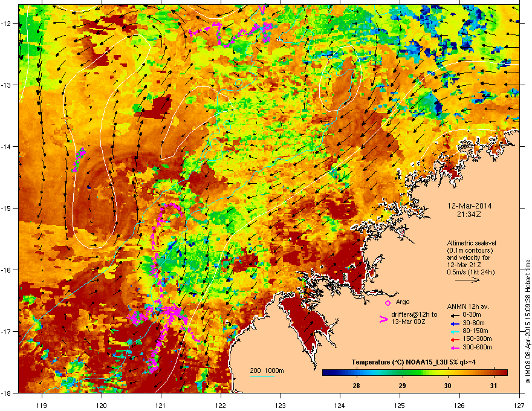This screenshot has width=532, height=411.
Task: Click the magenta Argo circle symbol
Action: point(388,303)
